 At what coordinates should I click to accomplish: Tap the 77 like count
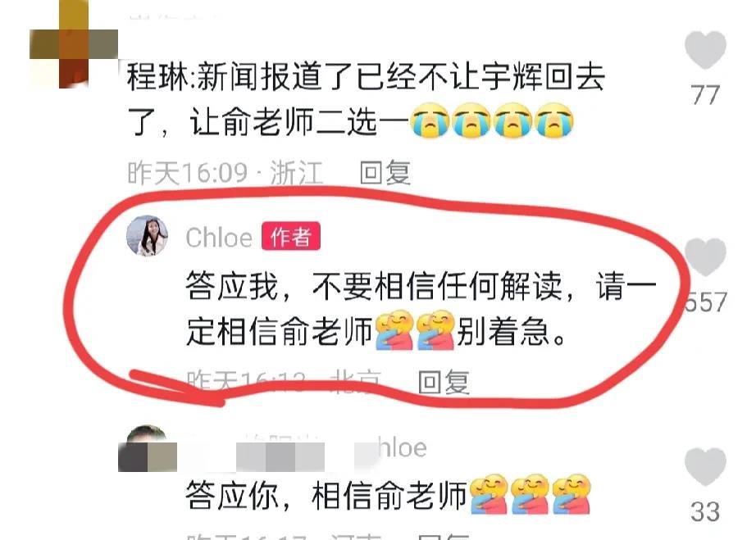pos(705,95)
